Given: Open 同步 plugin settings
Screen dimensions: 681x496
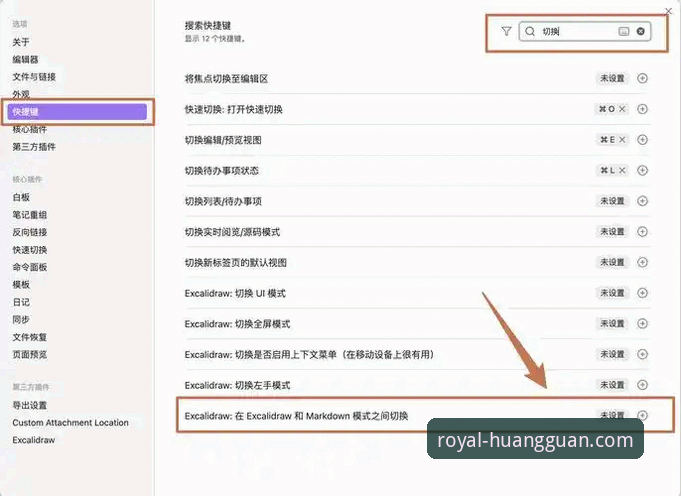Looking at the screenshot, I should [x=21, y=319].
